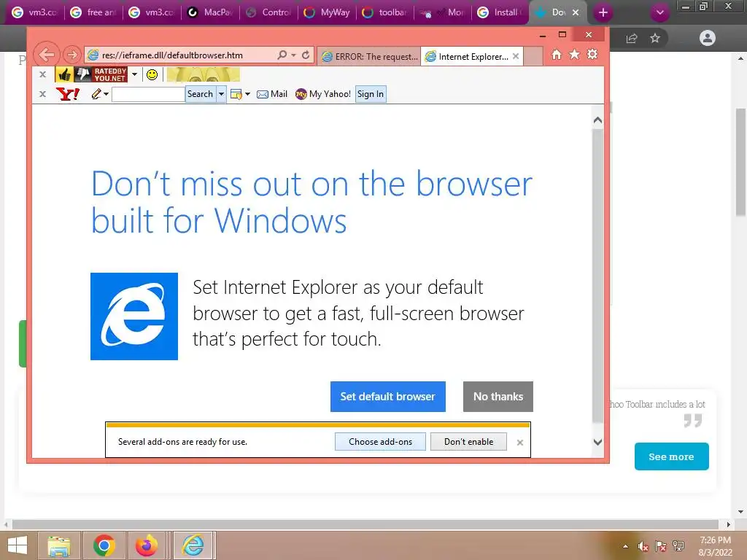The height and width of the screenshot is (560, 747).
Task: Click the search magnifier in IE address bar
Action: (x=282, y=55)
